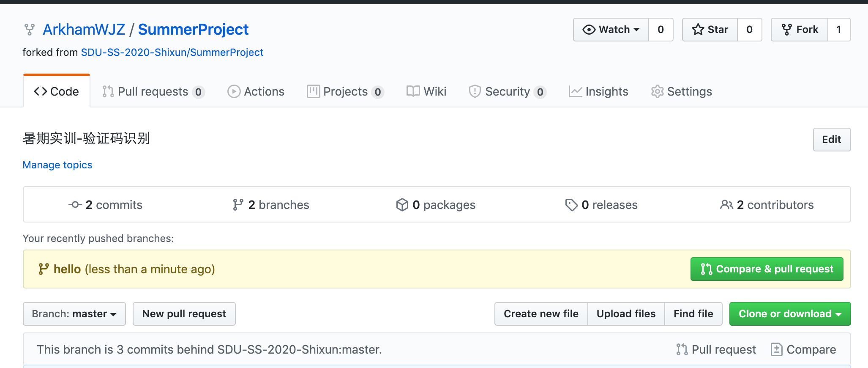Click the Find file button

693,314
